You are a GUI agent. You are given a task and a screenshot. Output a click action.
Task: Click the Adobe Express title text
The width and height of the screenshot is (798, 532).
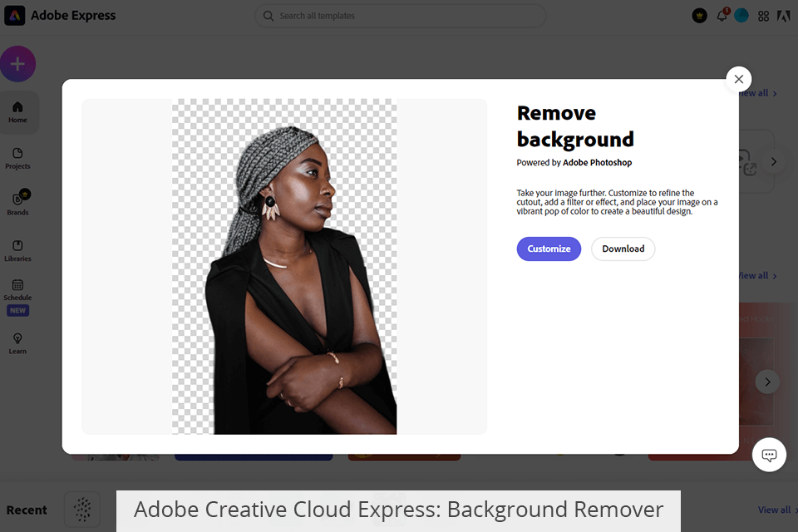click(73, 16)
